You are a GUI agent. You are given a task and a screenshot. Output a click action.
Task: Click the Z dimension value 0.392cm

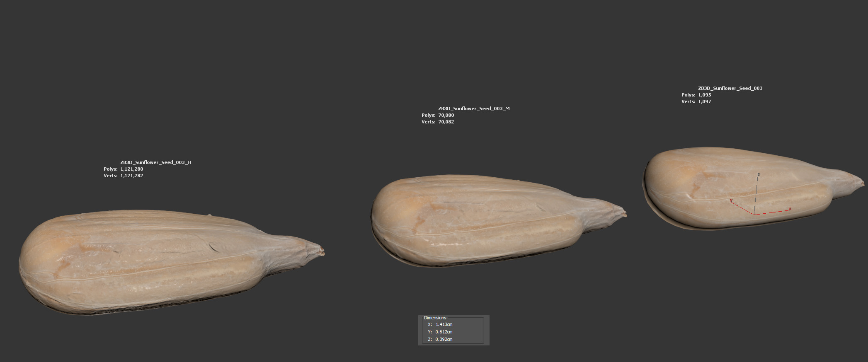(x=444, y=340)
